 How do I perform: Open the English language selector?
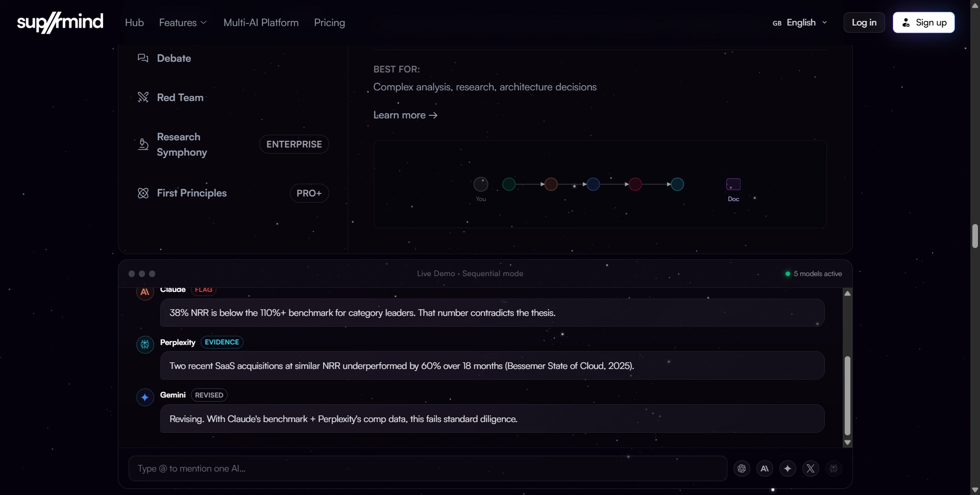[x=800, y=22]
